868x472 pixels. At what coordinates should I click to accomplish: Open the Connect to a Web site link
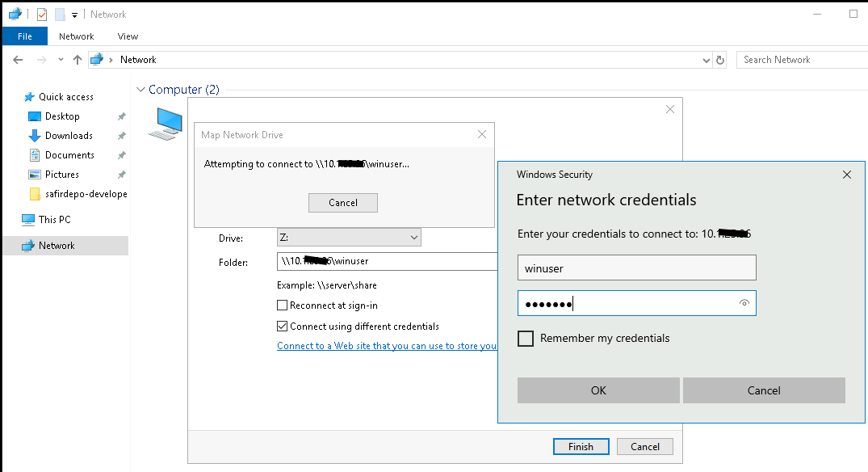click(387, 346)
